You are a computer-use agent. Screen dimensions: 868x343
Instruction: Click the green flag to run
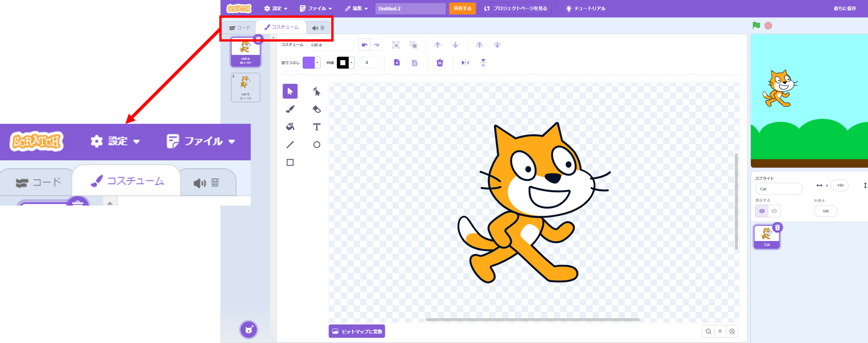point(756,26)
